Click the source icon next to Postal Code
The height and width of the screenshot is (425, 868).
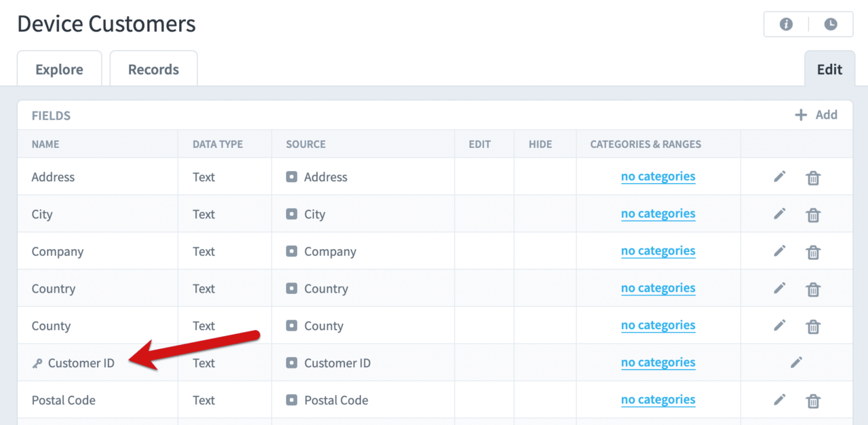[292, 400]
